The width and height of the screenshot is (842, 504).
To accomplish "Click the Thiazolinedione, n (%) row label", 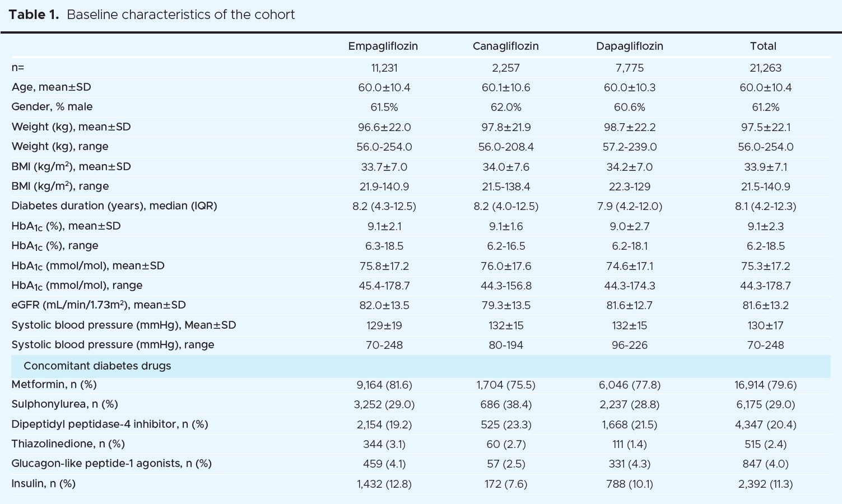I will (x=68, y=444).
